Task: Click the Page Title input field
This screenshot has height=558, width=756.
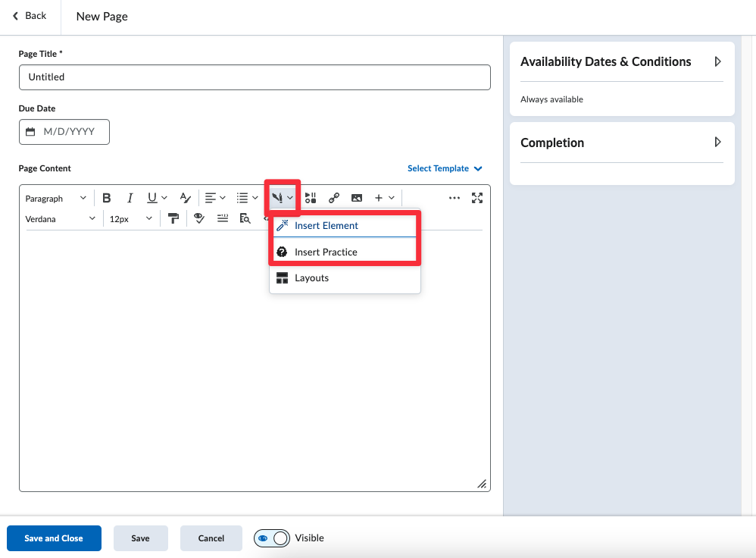Action: click(255, 77)
